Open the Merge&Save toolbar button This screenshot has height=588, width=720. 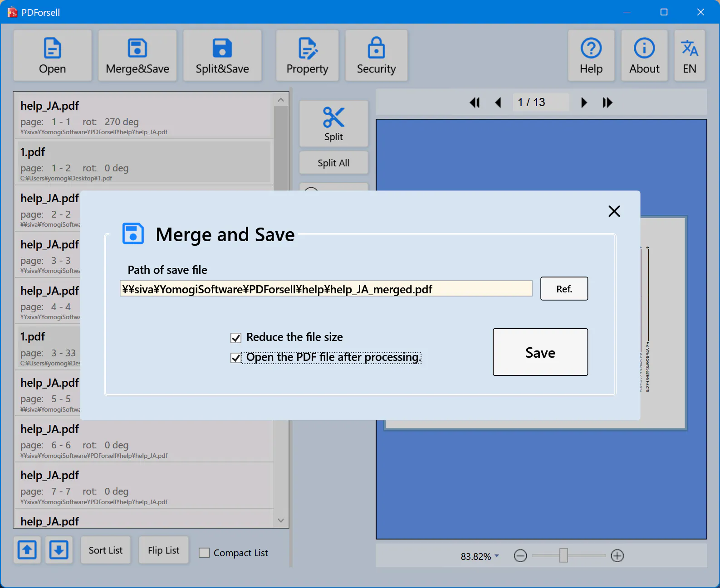click(x=137, y=55)
